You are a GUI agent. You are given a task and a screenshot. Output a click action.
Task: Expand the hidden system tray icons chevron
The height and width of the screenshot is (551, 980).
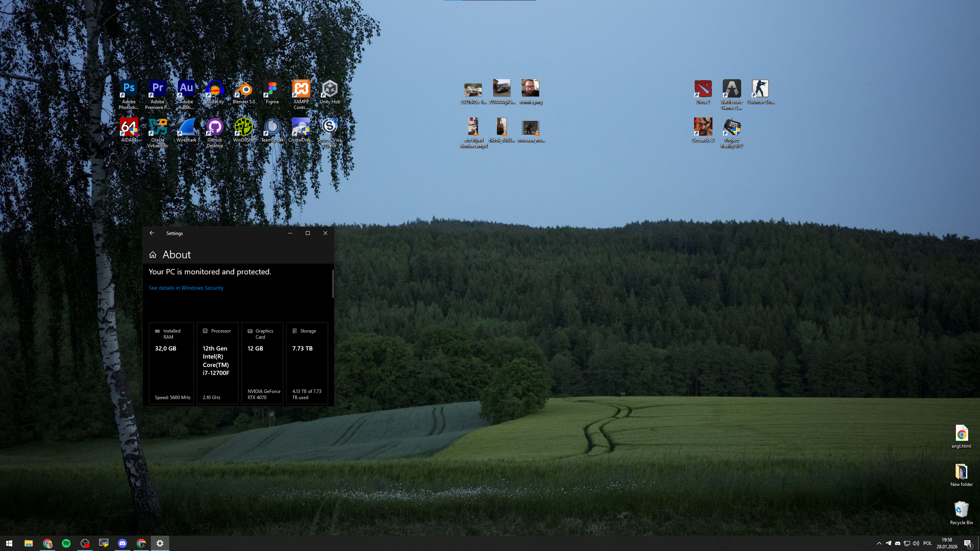[879, 543]
